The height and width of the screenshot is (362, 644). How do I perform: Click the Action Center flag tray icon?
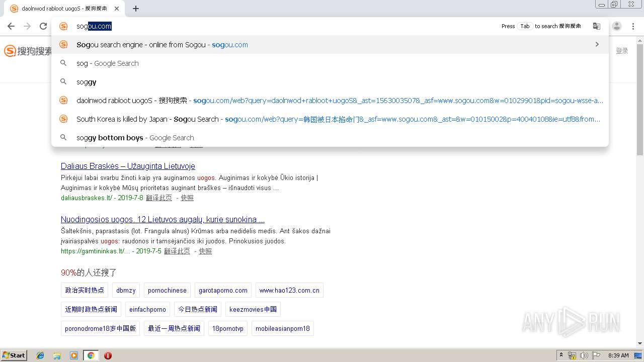point(596,355)
